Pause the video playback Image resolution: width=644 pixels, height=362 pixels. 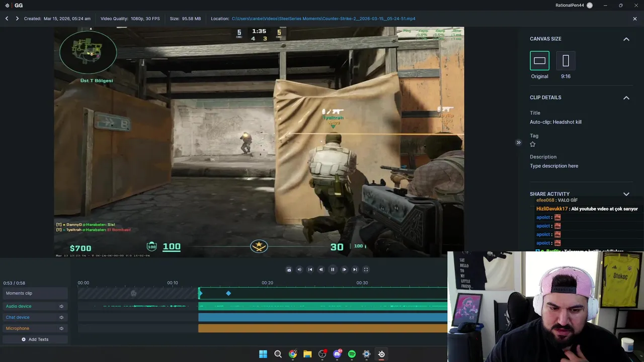tap(333, 269)
